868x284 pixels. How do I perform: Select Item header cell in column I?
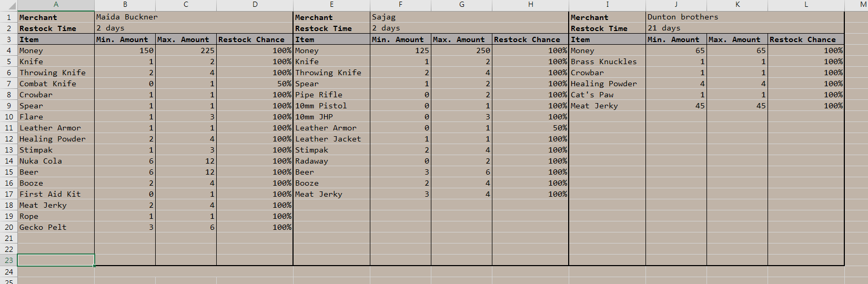pyautogui.click(x=607, y=39)
